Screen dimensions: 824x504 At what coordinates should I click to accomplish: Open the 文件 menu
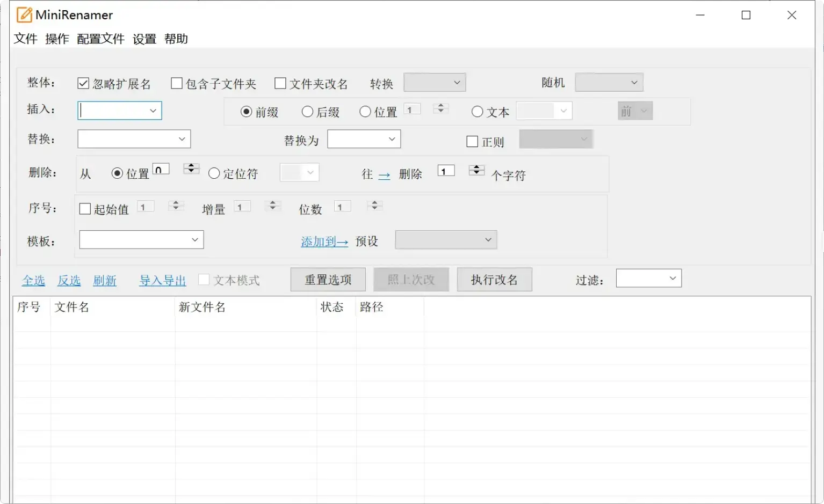[25, 39]
